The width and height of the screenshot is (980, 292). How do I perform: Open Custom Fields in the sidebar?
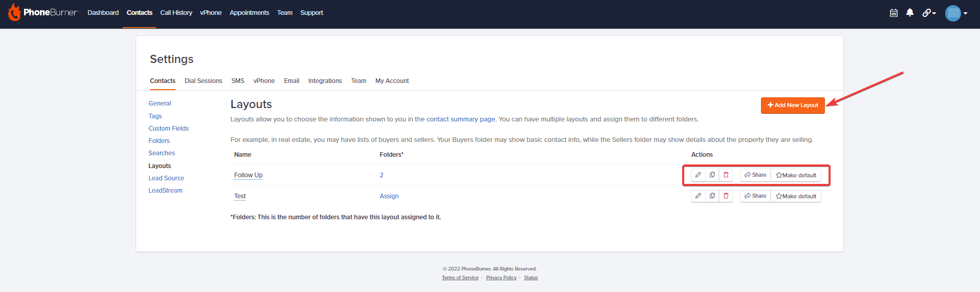[x=168, y=129]
